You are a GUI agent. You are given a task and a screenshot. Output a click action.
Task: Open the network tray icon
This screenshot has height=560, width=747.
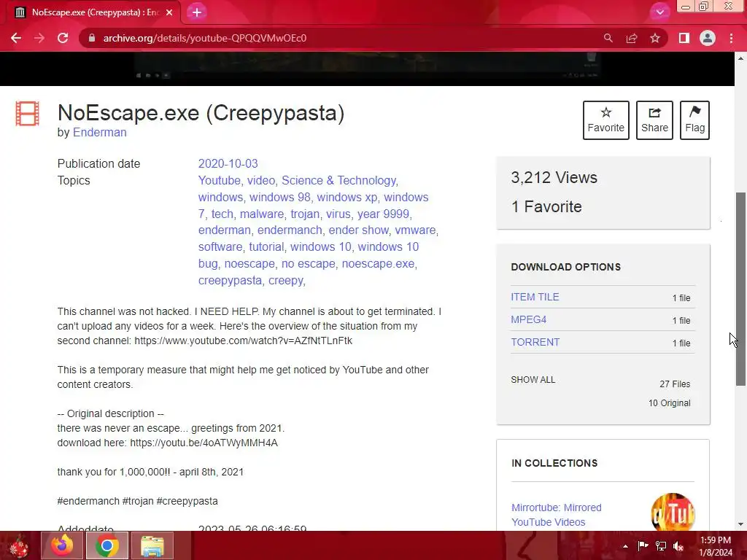click(x=661, y=546)
